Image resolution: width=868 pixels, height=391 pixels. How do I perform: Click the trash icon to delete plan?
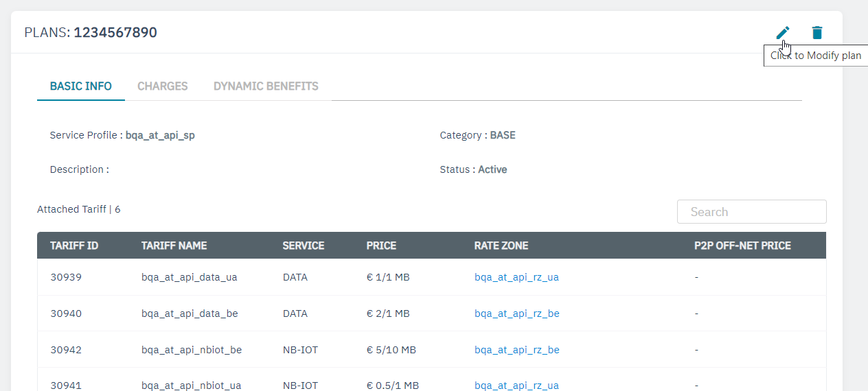(x=816, y=32)
